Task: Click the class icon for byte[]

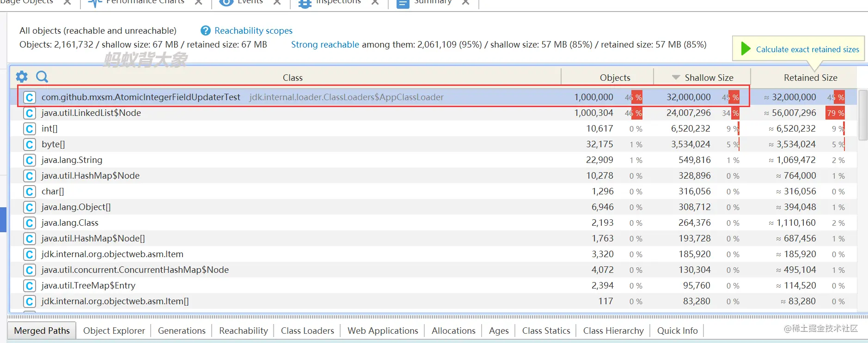Action: point(30,144)
